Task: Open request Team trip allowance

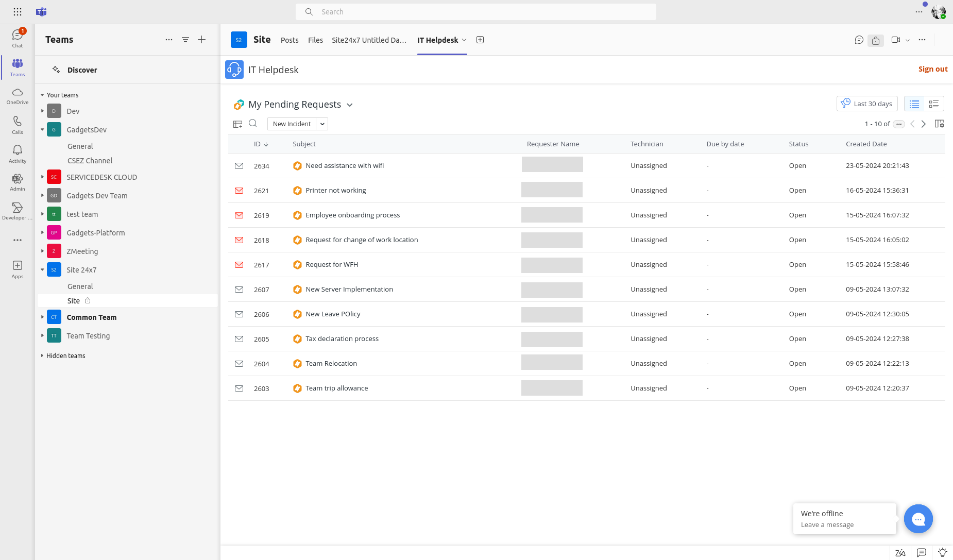Action: [337, 388]
